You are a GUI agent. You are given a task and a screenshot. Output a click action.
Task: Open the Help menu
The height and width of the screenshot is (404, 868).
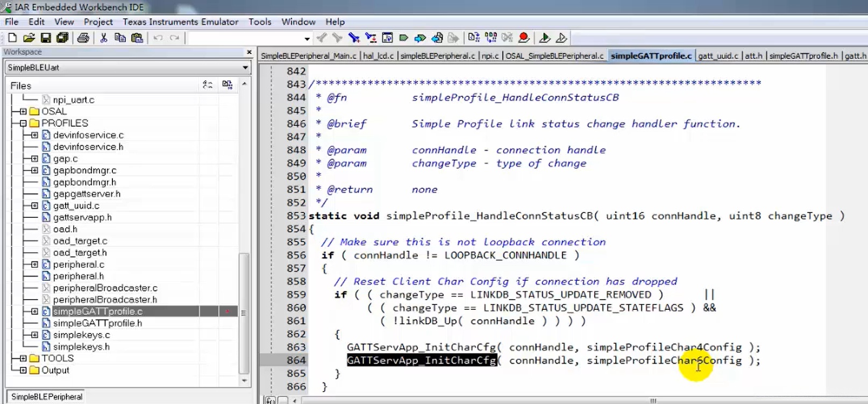click(335, 22)
